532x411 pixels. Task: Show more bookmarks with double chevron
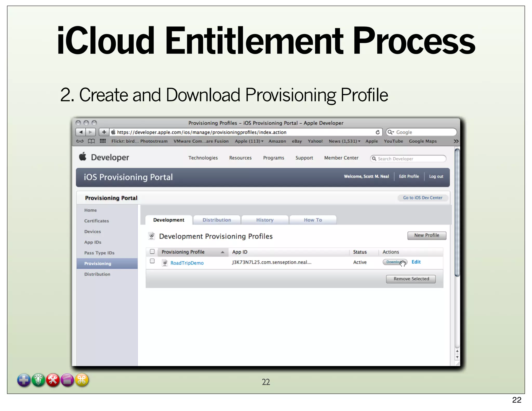click(456, 141)
